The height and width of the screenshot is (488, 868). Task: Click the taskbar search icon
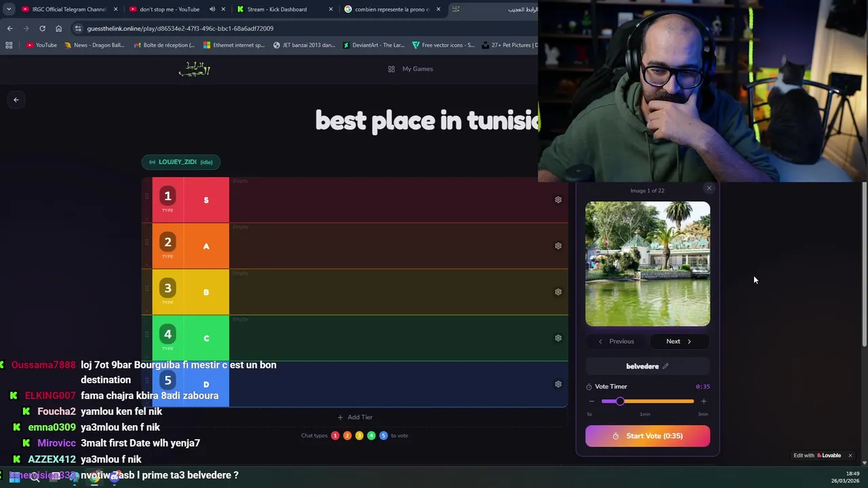(x=35, y=476)
